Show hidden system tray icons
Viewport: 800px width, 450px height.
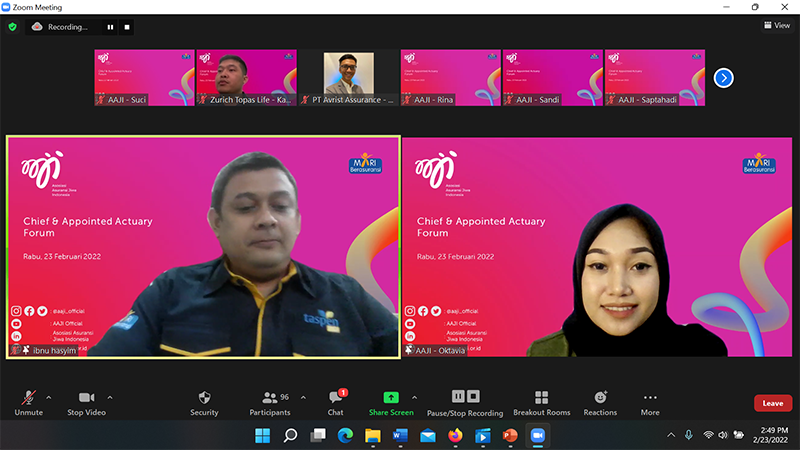tap(671, 435)
